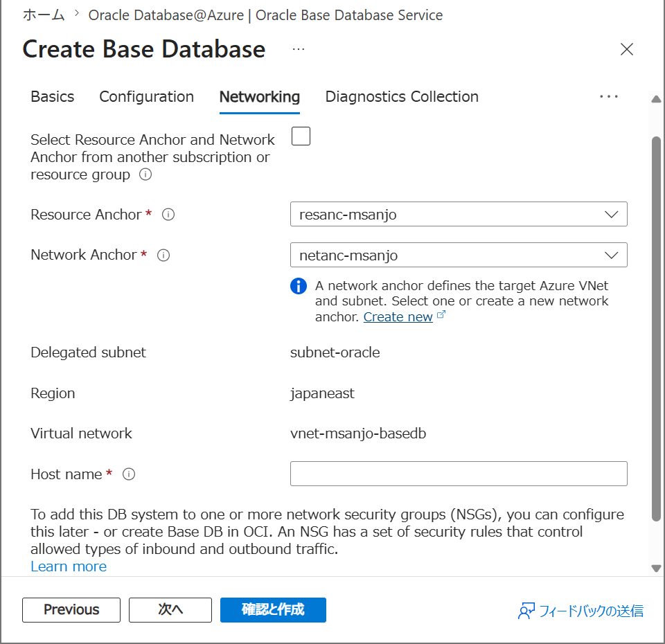
Task: Switch to the Basics tab
Action: tap(52, 97)
